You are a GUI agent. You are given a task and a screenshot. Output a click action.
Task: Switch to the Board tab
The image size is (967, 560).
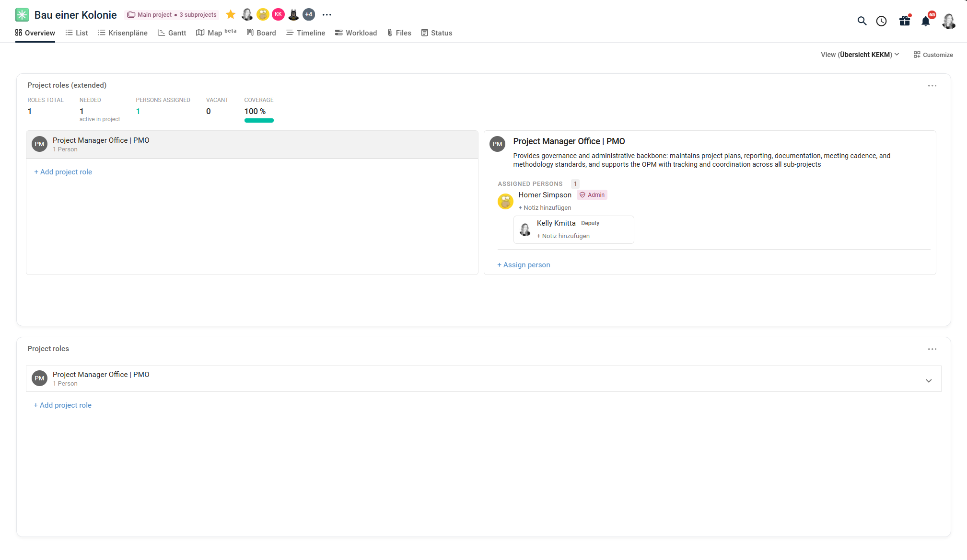[x=261, y=33]
